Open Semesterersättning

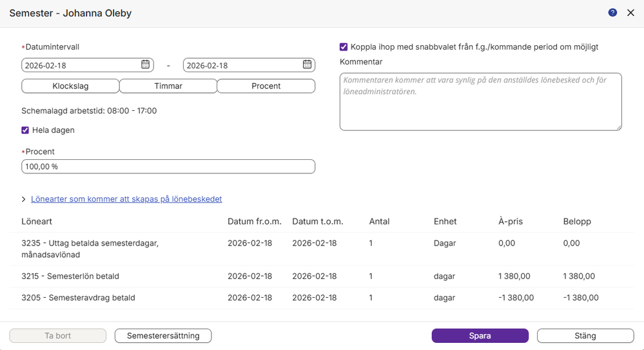coord(163,336)
